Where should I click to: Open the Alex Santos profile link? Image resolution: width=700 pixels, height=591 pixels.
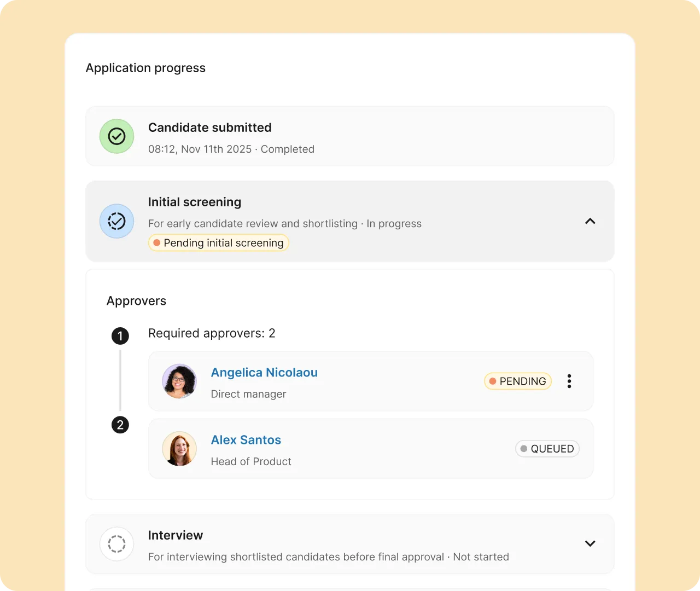246,440
